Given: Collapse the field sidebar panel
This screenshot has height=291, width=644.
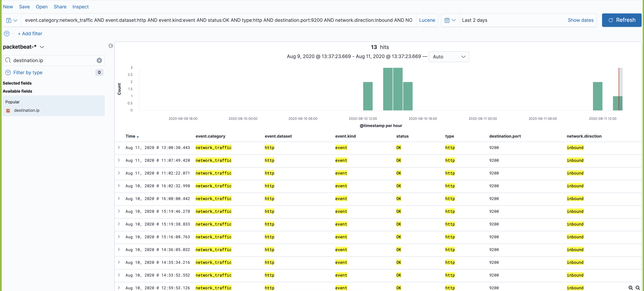Looking at the screenshot, I should point(111,46).
